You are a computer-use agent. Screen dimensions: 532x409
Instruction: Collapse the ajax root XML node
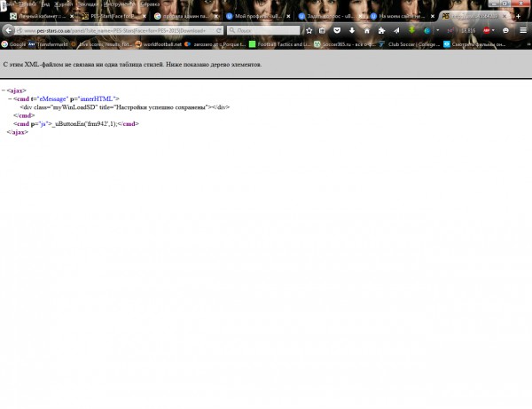4,90
